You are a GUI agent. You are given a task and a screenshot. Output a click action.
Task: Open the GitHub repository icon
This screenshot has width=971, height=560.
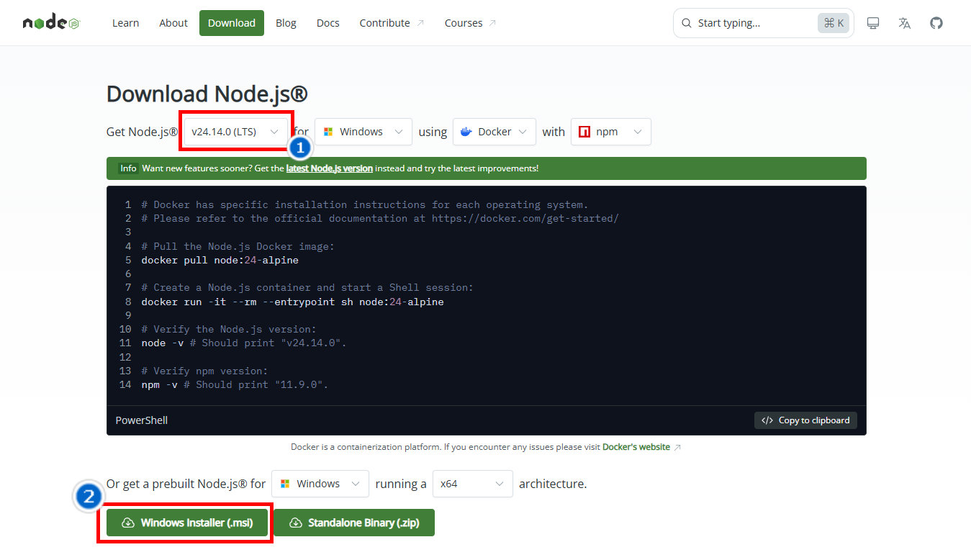(x=936, y=23)
